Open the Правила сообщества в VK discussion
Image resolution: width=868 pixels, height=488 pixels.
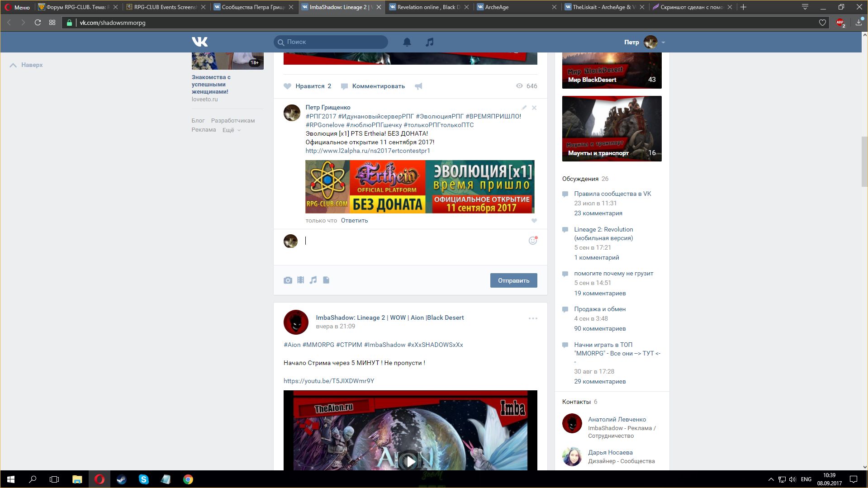pyautogui.click(x=612, y=194)
